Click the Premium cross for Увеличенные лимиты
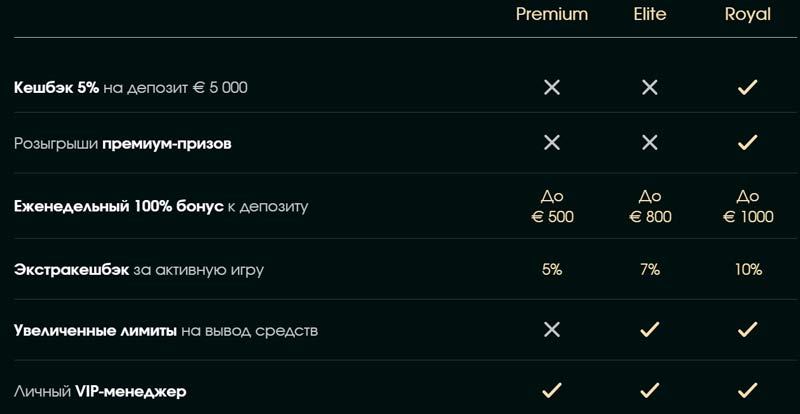The height and width of the screenshot is (414, 800). click(551, 329)
